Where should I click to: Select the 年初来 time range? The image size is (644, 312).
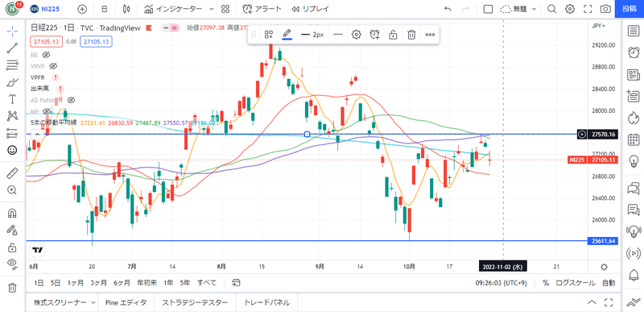[147, 283]
